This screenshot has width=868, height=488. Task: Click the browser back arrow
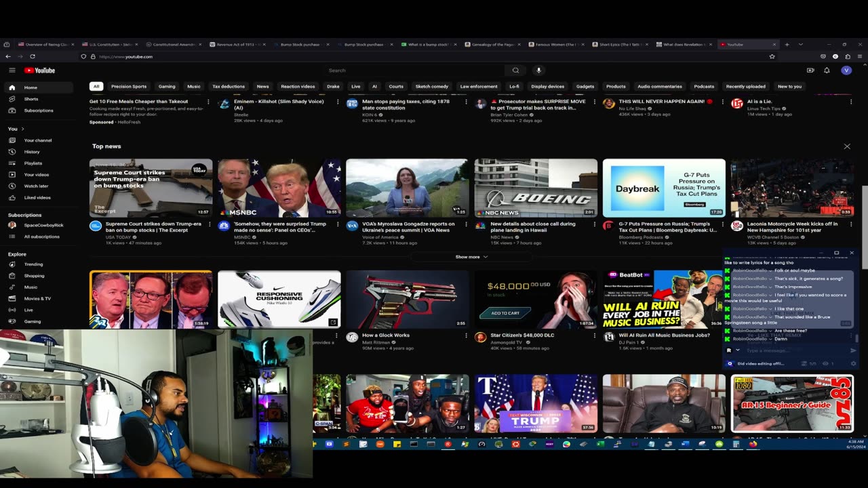(8, 56)
